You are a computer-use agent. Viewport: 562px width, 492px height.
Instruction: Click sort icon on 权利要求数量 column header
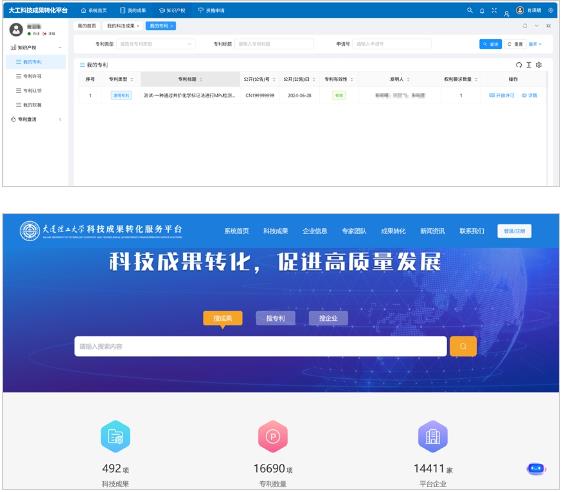click(476, 79)
